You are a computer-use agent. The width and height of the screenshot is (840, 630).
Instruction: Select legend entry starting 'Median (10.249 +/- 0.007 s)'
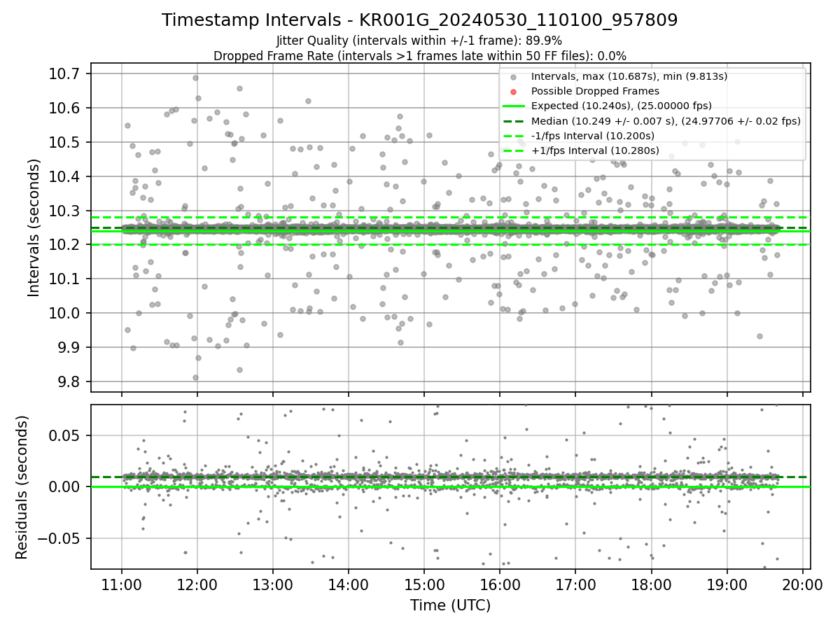tap(666, 120)
